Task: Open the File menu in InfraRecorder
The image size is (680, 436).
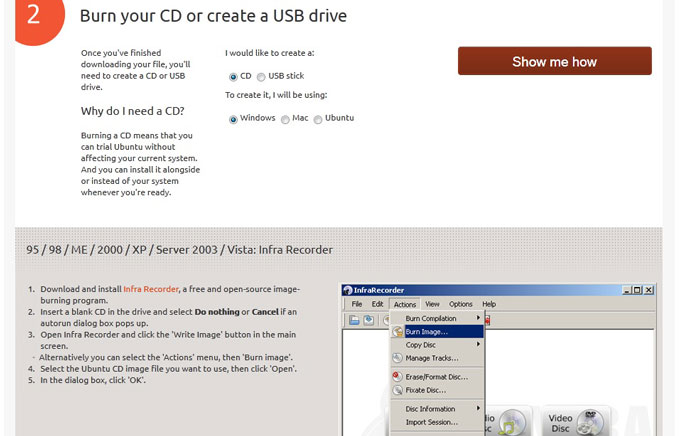Action: (356, 304)
